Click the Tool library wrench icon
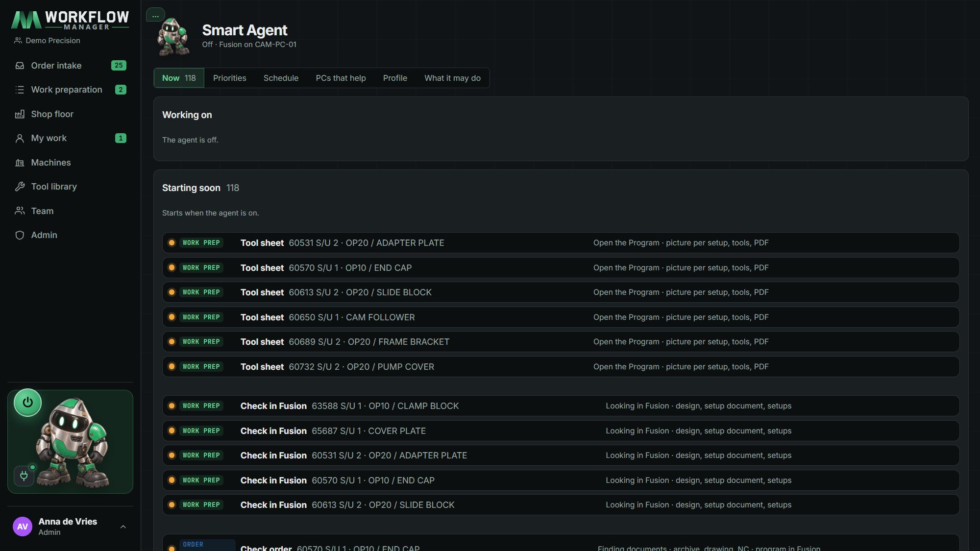 (x=20, y=187)
